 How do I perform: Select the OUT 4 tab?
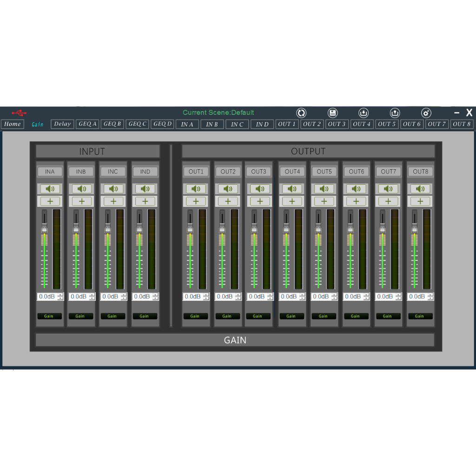pyautogui.click(x=362, y=124)
